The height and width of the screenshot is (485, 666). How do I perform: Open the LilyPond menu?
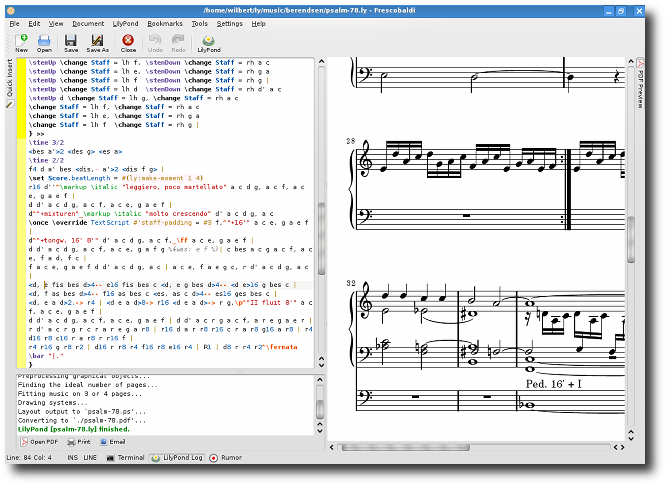(x=125, y=24)
